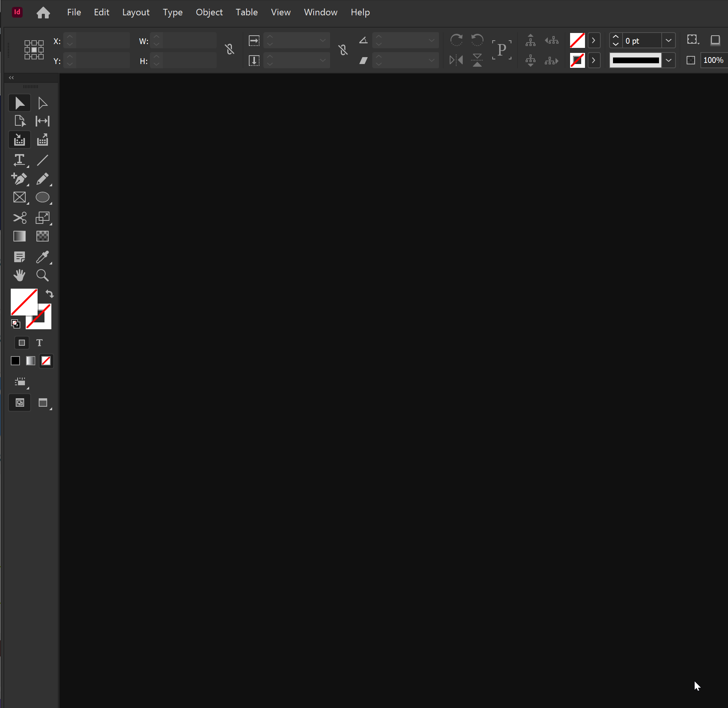The height and width of the screenshot is (708, 728).
Task: Select the Content Collector tool
Action: [20, 140]
